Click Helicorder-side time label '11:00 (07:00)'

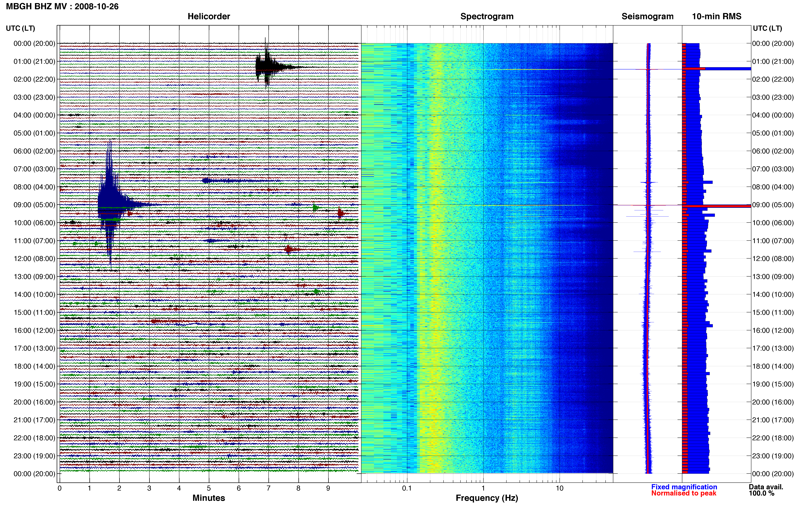pos(34,241)
